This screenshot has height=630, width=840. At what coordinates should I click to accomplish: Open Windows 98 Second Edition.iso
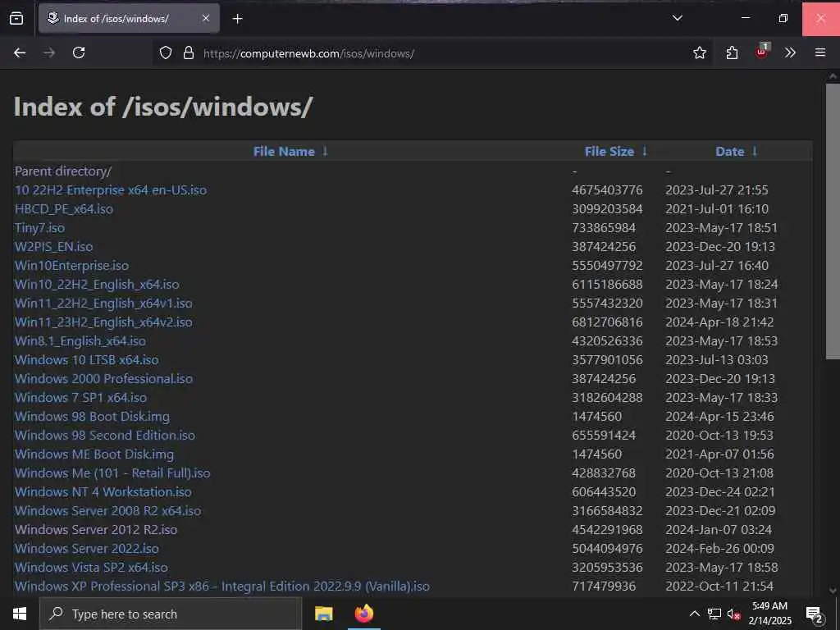105,435
